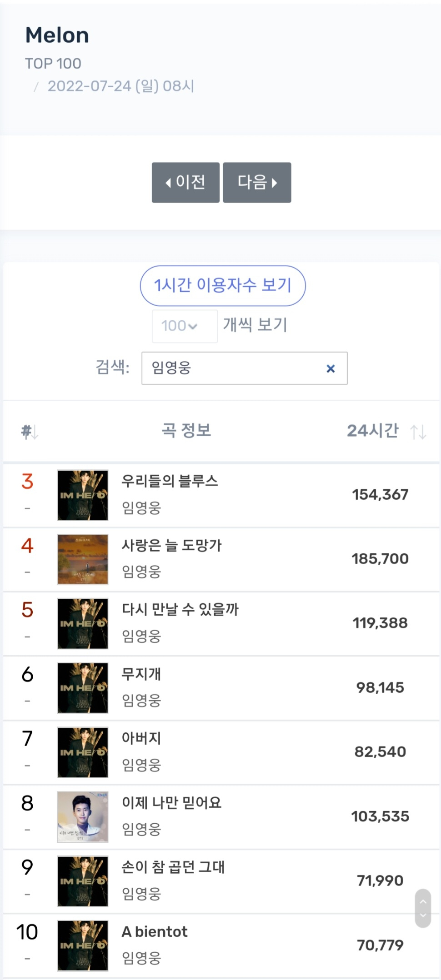Focus the 검색 input containing 임영웅
The width and height of the screenshot is (441, 980).
[245, 368]
